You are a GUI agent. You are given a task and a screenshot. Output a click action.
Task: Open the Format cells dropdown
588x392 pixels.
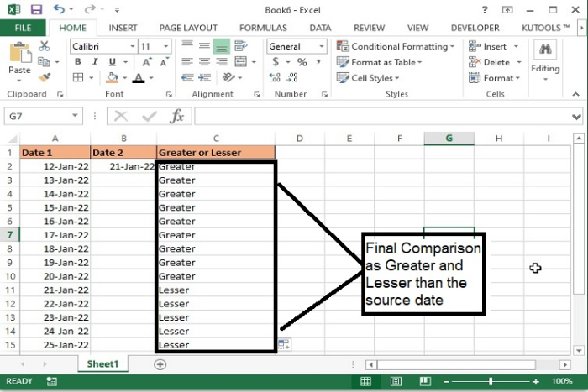click(x=495, y=78)
